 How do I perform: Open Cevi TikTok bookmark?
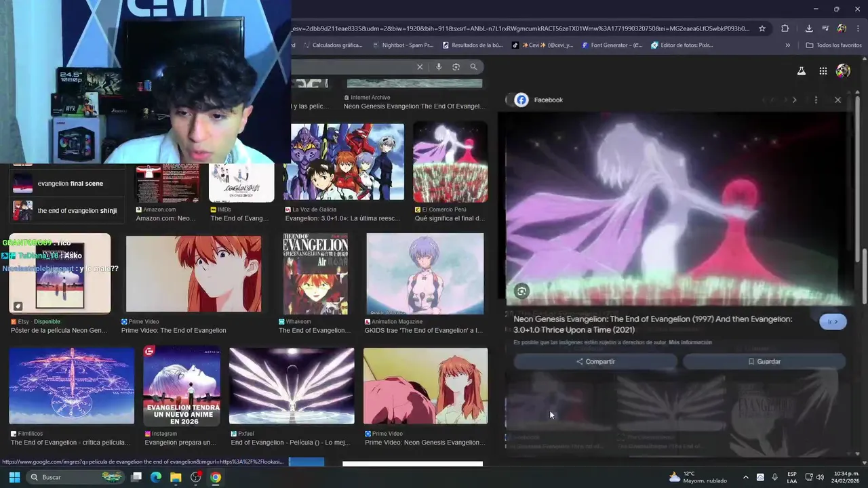[x=542, y=45]
